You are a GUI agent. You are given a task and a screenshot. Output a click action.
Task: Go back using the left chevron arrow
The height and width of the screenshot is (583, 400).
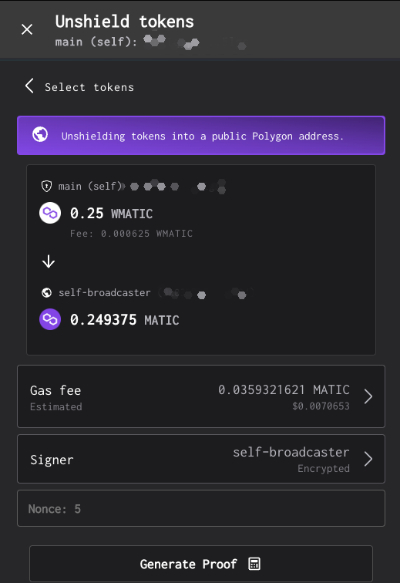pyautogui.click(x=29, y=86)
